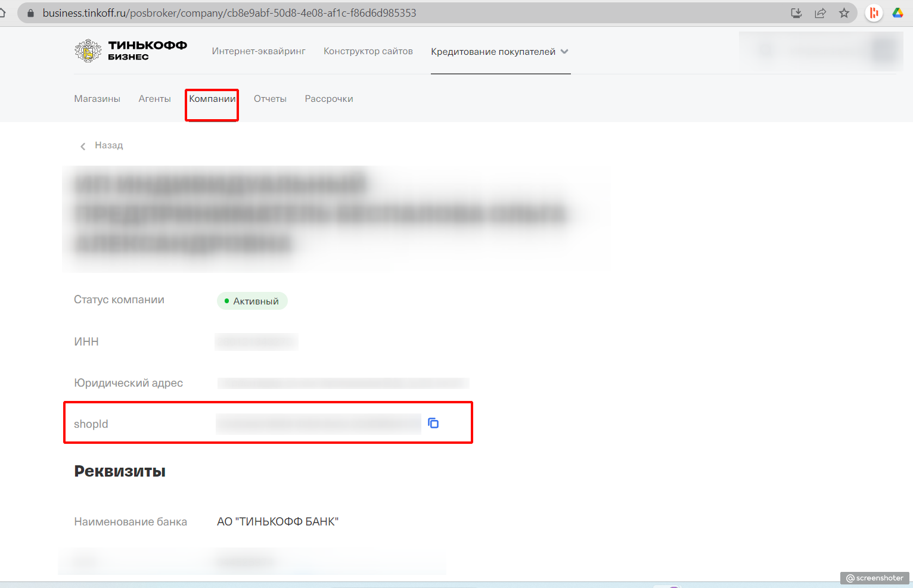This screenshot has height=588, width=913.
Task: Open the Рассрочки tab
Action: (329, 99)
